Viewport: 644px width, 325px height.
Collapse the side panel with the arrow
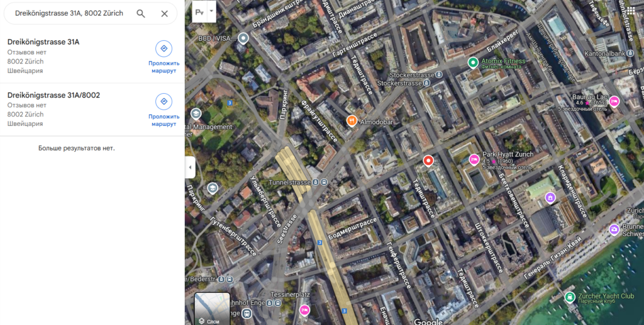190,168
